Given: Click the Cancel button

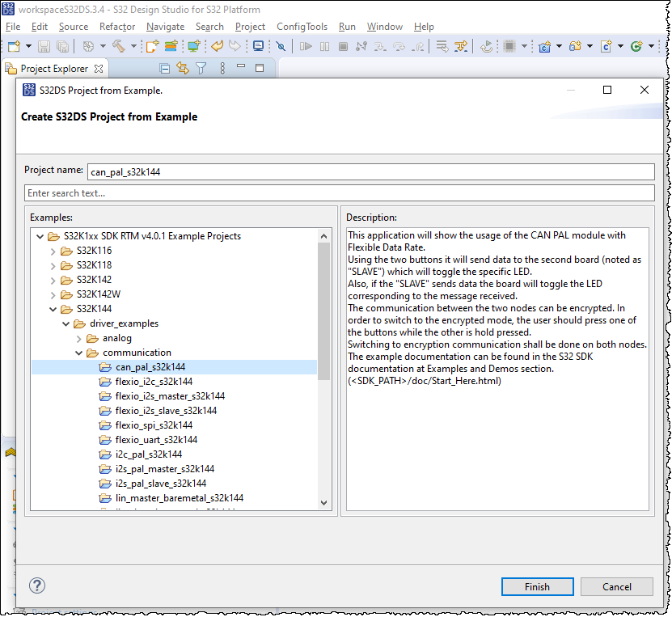Looking at the screenshot, I should click(617, 586).
